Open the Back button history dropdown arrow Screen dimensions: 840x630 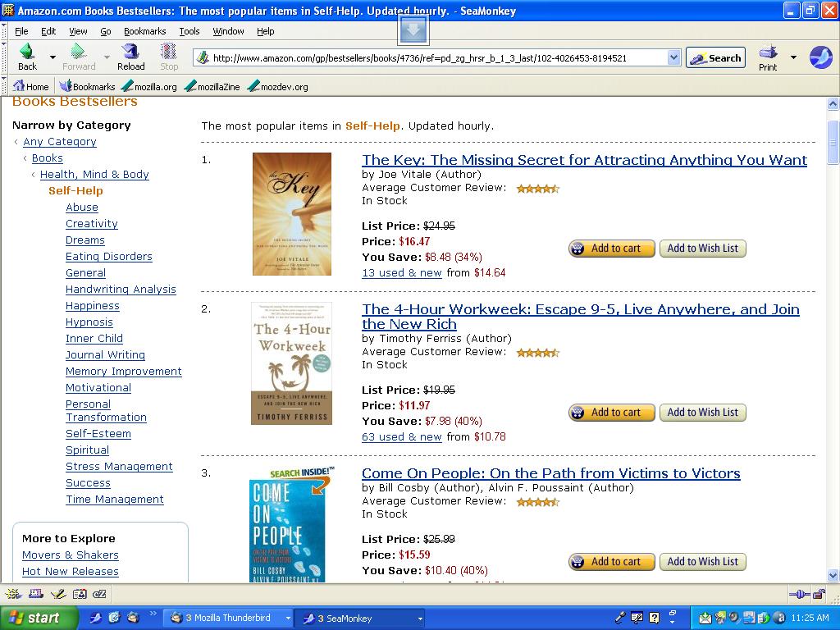[52, 57]
